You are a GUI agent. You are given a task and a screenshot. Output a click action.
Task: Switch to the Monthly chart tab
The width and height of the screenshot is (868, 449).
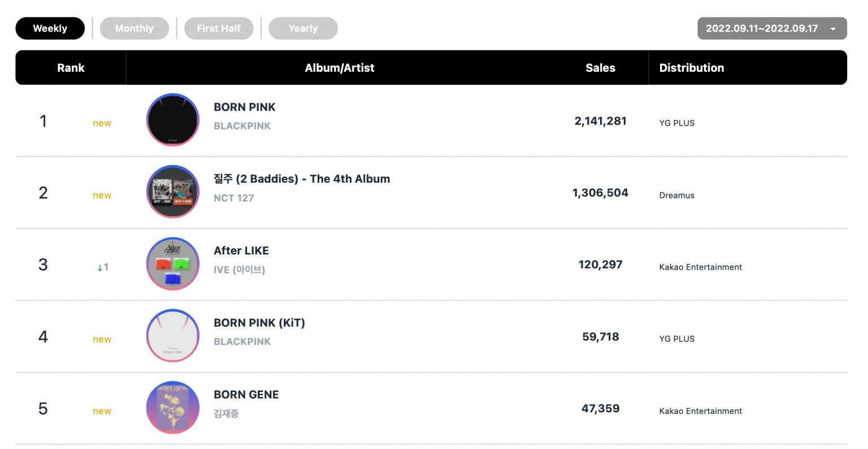point(134,28)
